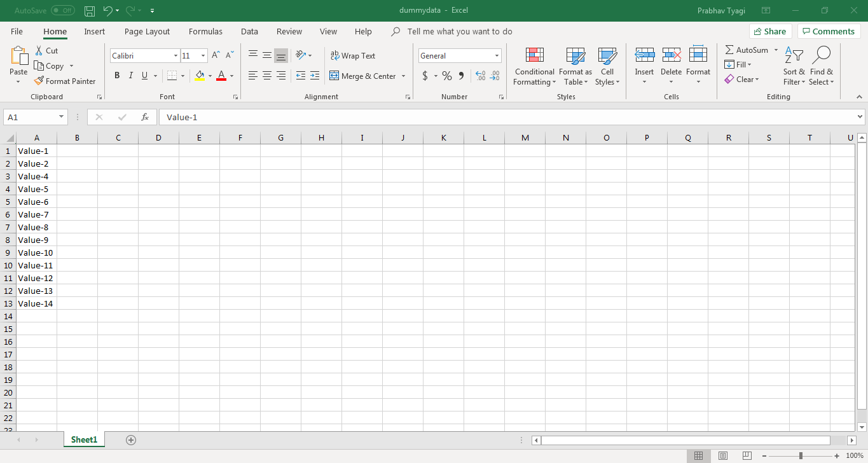
Task: Toggle the AutoSave switch
Action: coord(62,11)
